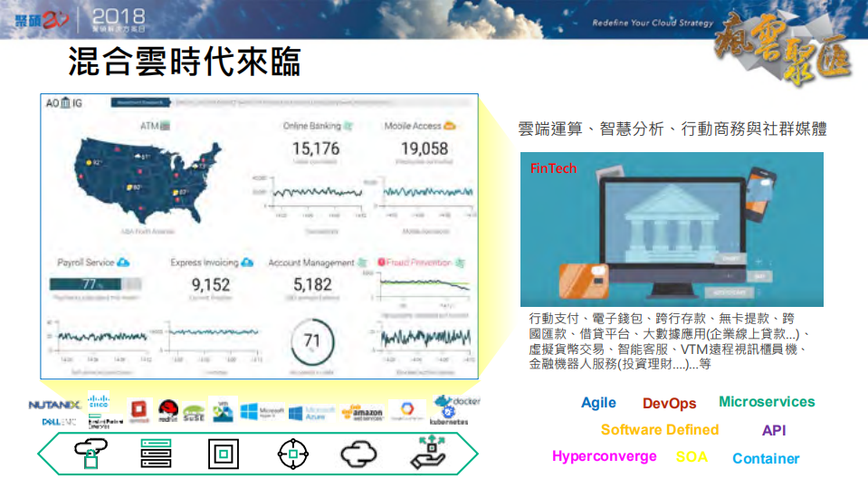Click the VMware logo tile

click(x=223, y=410)
